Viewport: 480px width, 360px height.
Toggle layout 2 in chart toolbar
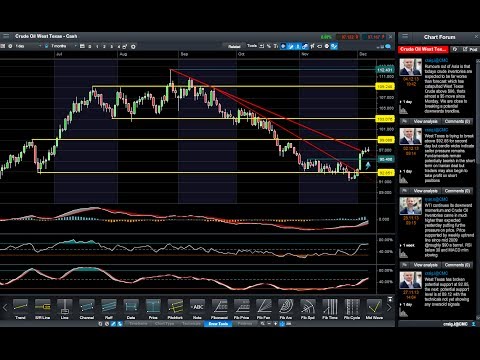104,46
